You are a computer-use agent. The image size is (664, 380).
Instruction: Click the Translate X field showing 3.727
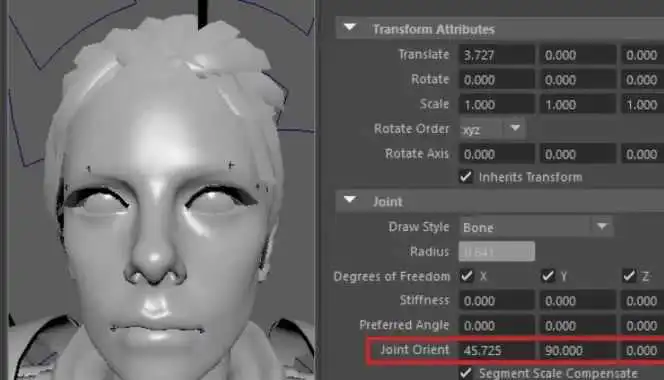[x=496, y=55]
